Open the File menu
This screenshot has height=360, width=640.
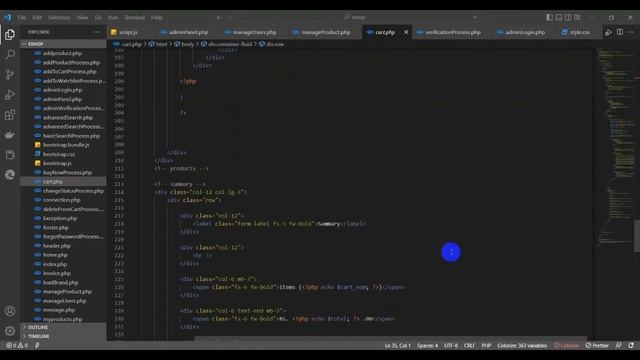[22, 18]
